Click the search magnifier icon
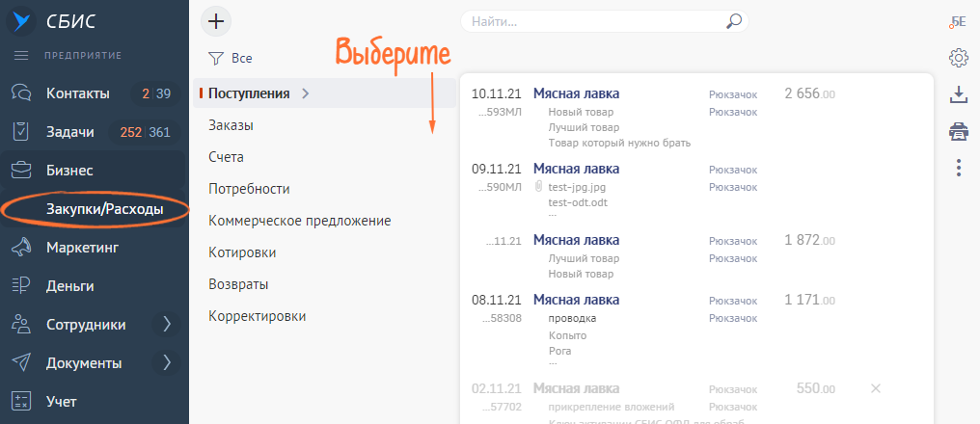980x424 pixels. tap(734, 20)
